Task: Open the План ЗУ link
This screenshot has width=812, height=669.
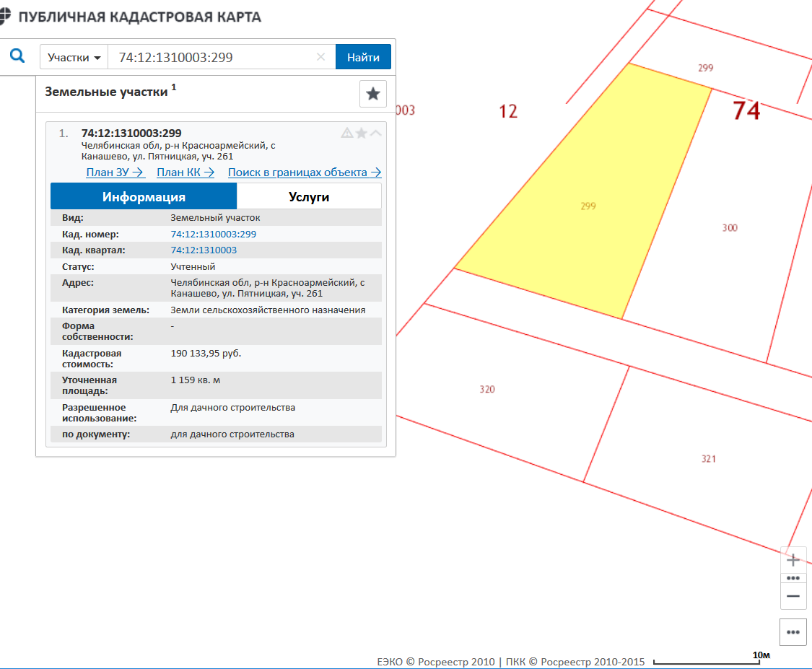Action: pyautogui.click(x=115, y=172)
